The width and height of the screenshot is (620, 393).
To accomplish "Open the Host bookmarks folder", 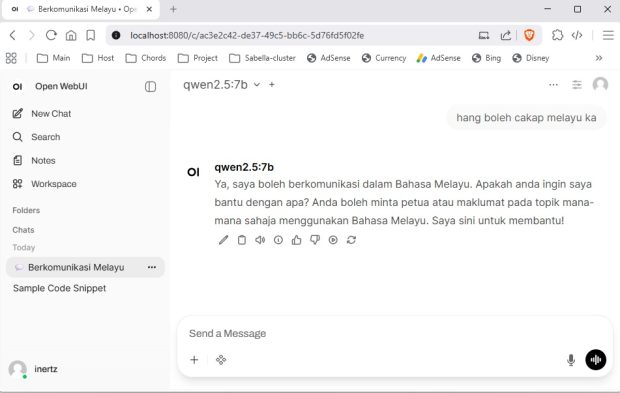I will [x=98, y=58].
